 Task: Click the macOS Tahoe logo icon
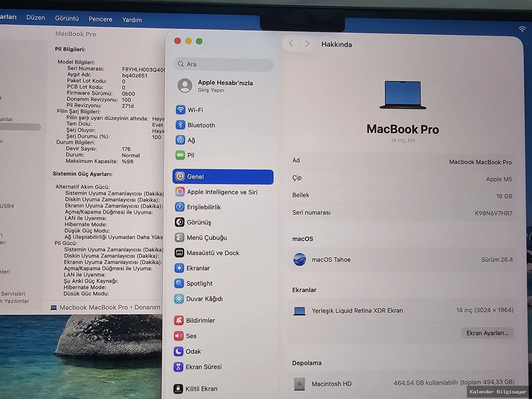[300, 259]
